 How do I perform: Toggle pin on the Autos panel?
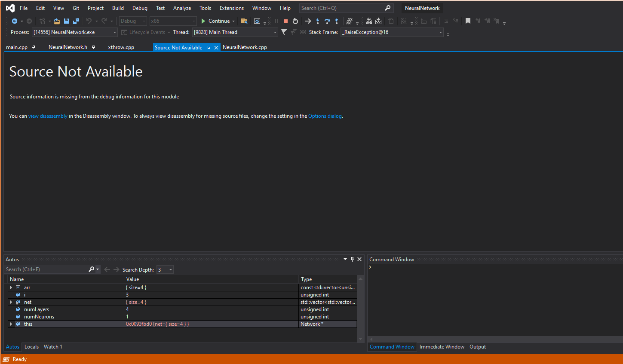pyautogui.click(x=352, y=259)
